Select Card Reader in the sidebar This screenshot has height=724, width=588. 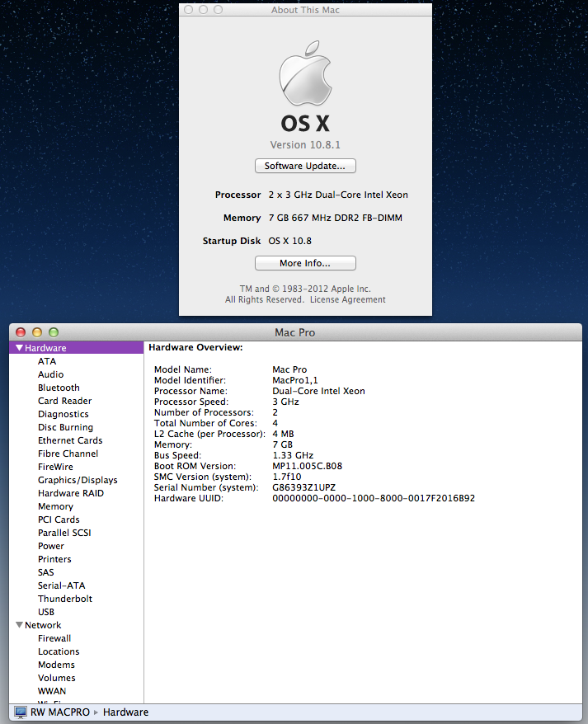tap(64, 401)
